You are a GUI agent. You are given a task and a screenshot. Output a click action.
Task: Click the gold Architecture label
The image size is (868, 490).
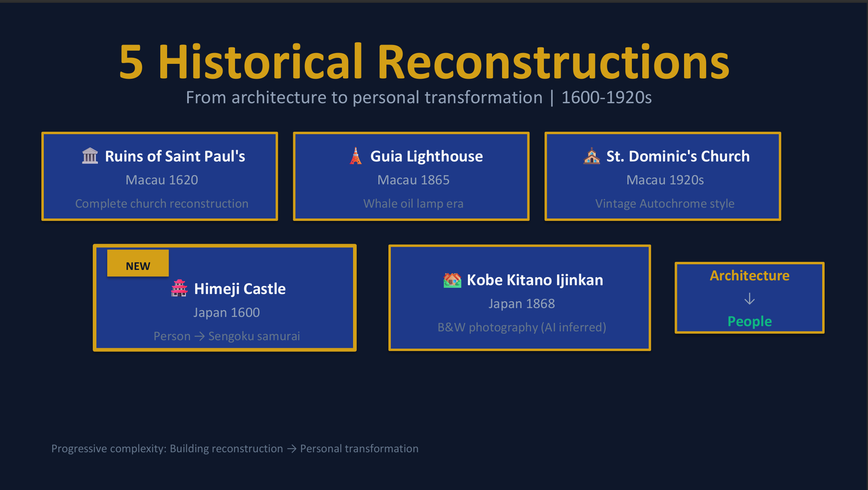pyautogui.click(x=750, y=276)
